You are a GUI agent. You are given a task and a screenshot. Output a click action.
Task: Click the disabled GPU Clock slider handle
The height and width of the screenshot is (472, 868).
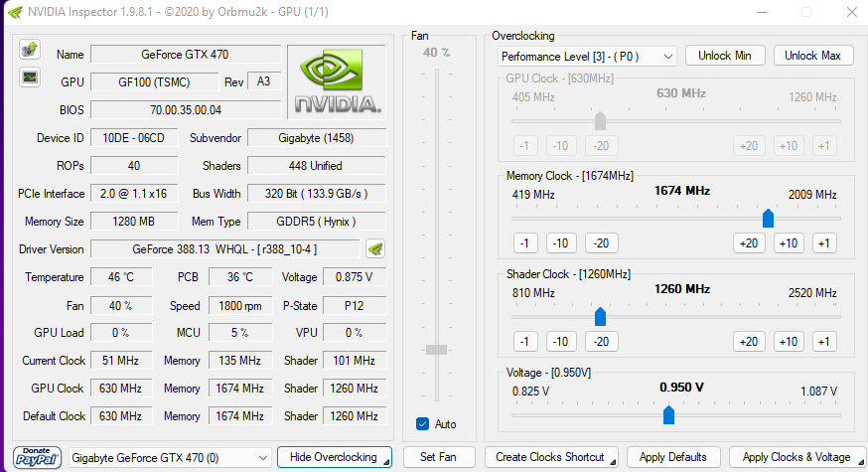[x=600, y=120]
